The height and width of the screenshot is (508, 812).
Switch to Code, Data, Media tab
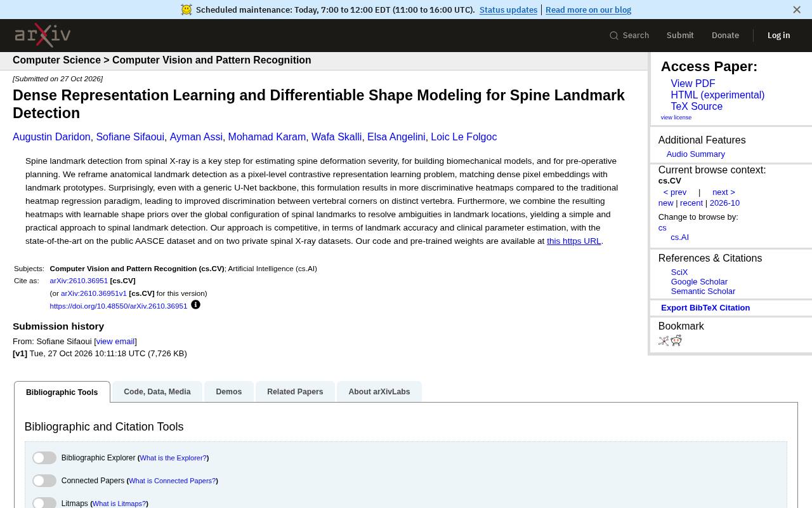157,392
